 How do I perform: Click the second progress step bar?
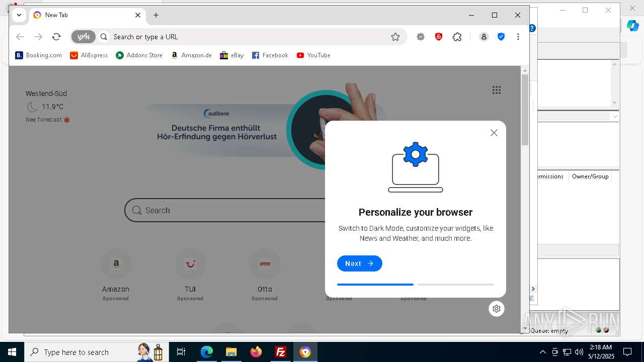click(x=456, y=285)
